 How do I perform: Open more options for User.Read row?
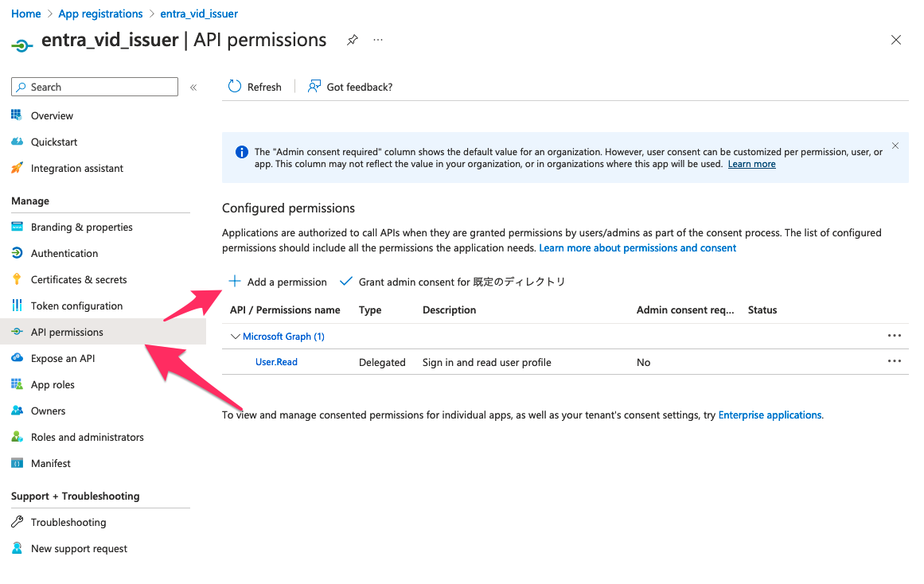895,361
